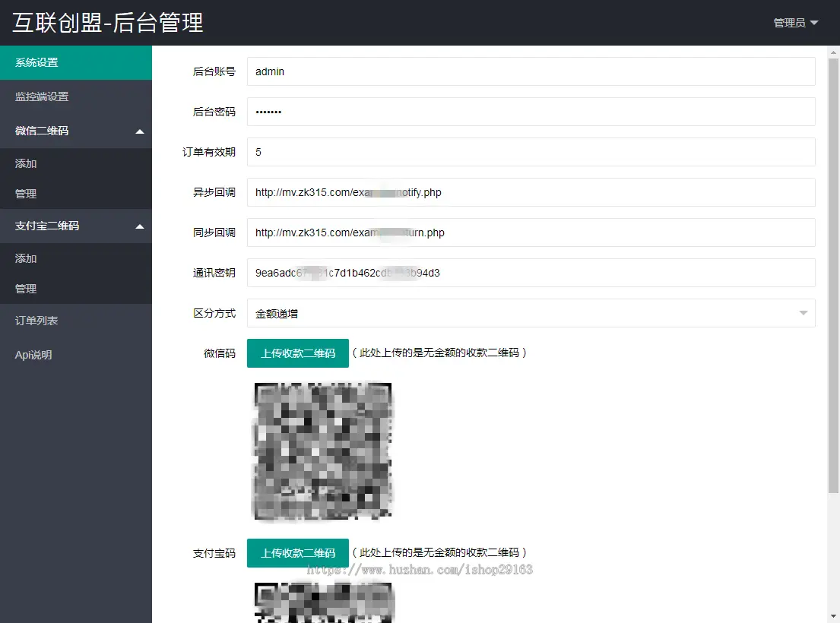Click the caret next to 管理员

(814, 23)
